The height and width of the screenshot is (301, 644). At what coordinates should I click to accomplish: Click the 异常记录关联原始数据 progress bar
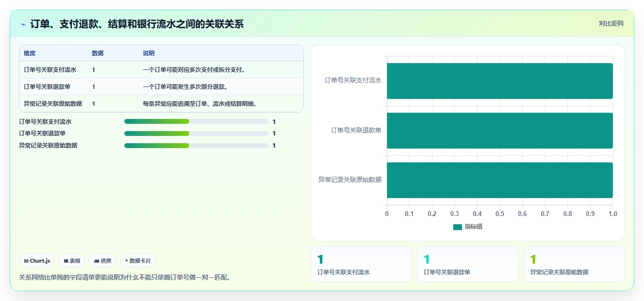coord(197,146)
